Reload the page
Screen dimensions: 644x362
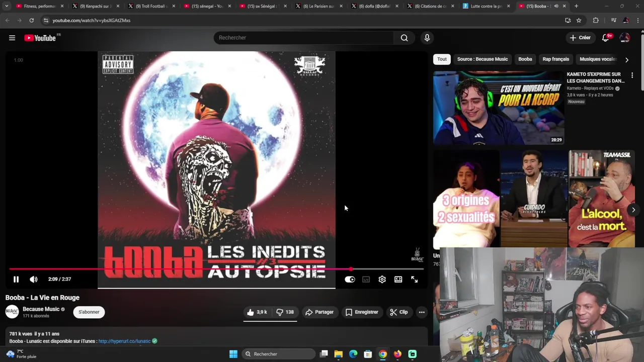31,21
